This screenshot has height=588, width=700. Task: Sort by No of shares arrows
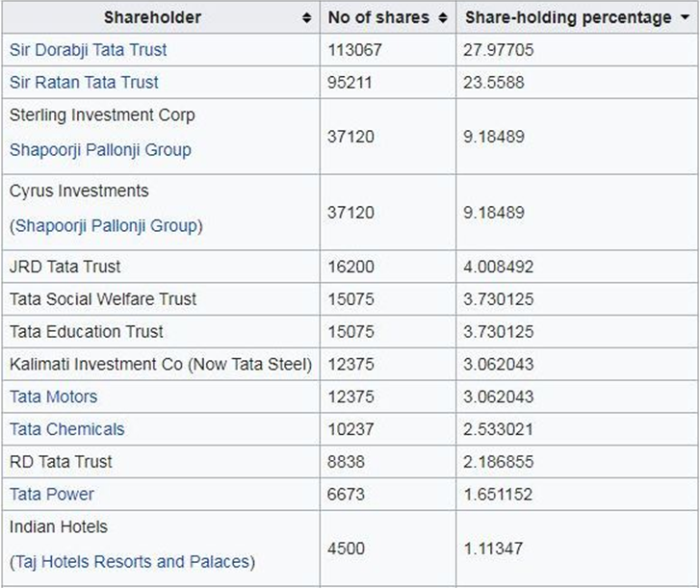(x=442, y=18)
